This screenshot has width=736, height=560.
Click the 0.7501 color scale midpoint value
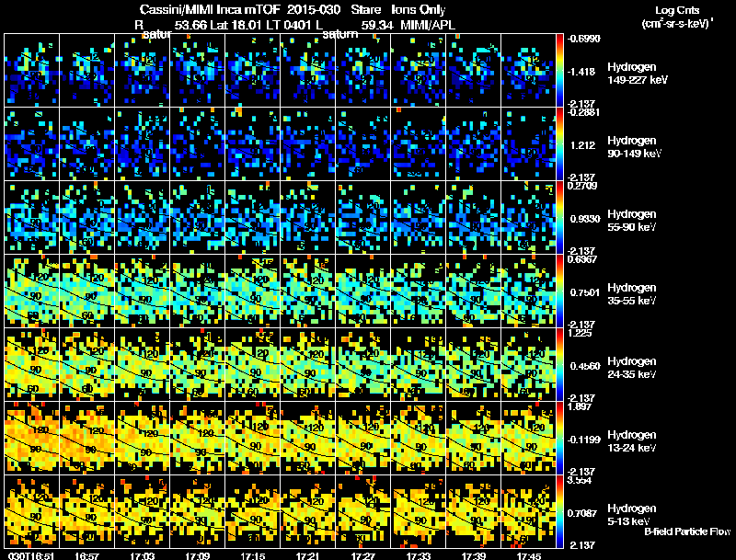tap(585, 292)
